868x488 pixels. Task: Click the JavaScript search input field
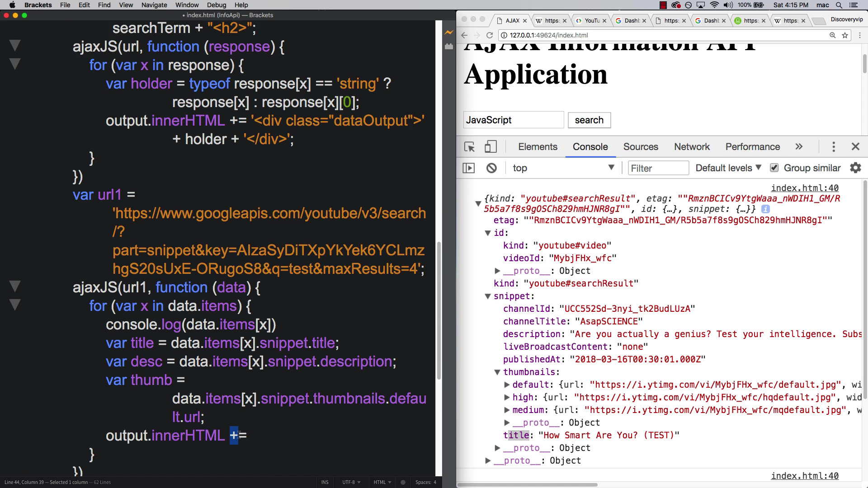click(x=514, y=120)
